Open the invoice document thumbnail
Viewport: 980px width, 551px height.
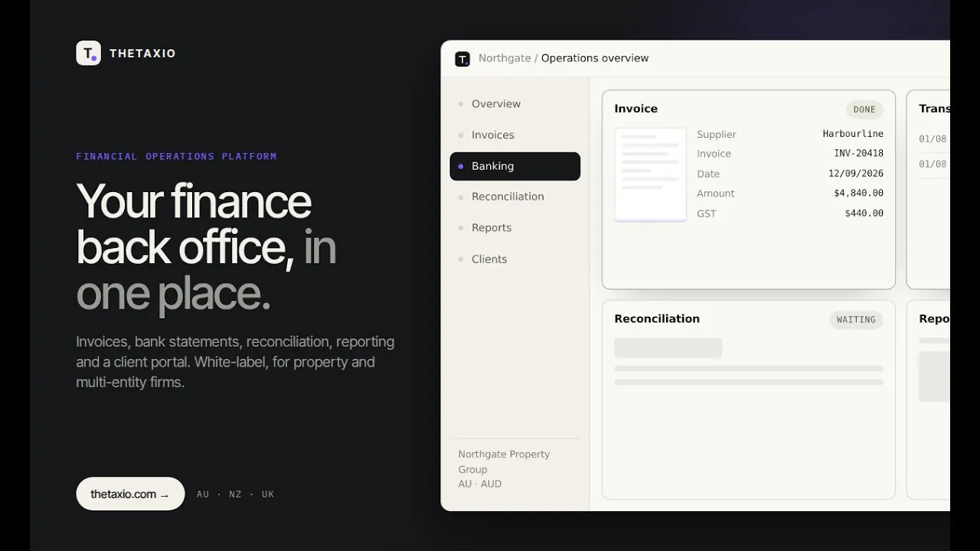click(x=651, y=175)
